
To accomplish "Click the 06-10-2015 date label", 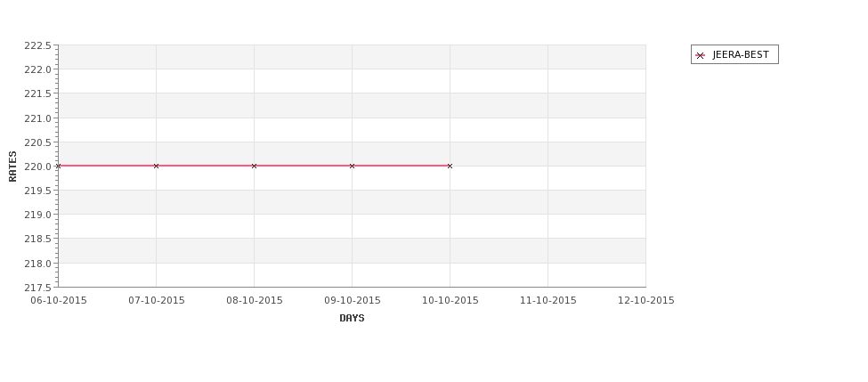I will pos(59,300).
